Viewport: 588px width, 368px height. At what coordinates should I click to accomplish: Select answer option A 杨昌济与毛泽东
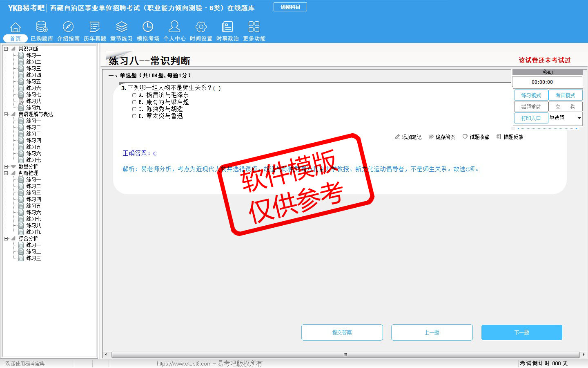[x=134, y=95]
